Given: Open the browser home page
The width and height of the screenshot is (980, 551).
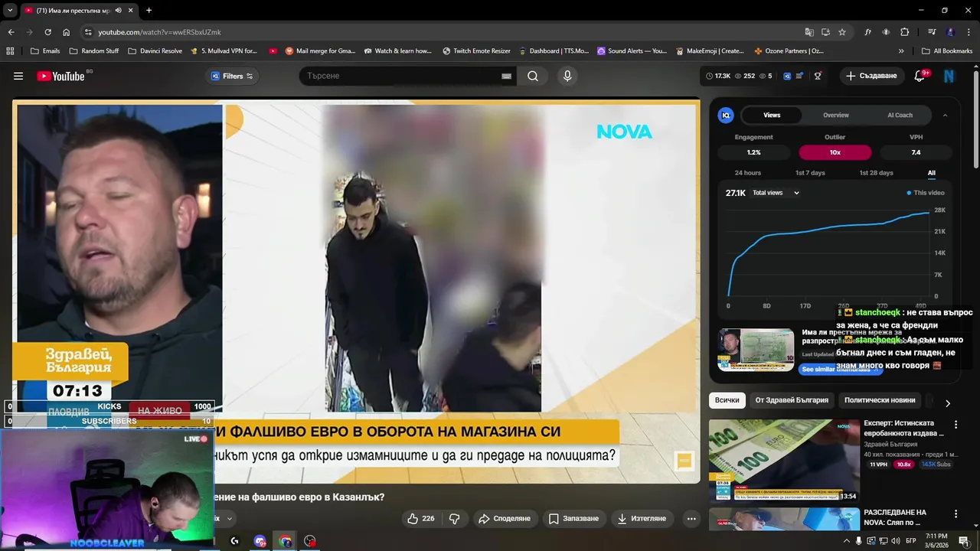Looking at the screenshot, I should tap(66, 32).
